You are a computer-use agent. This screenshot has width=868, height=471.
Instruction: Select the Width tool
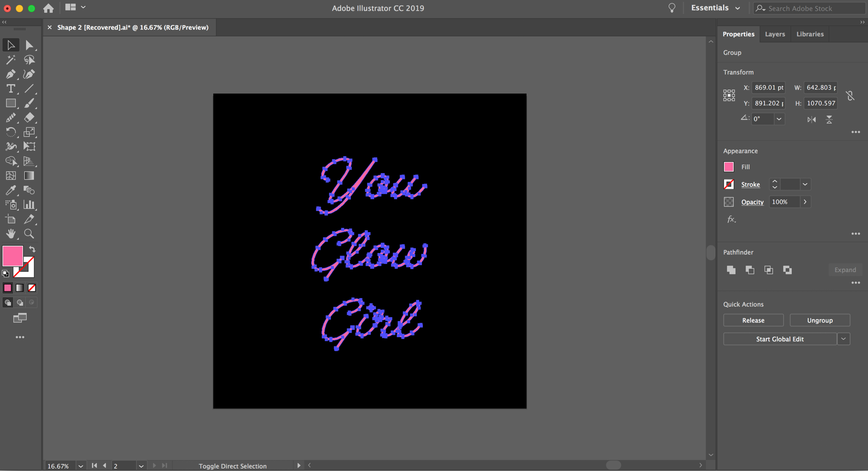tap(11, 147)
